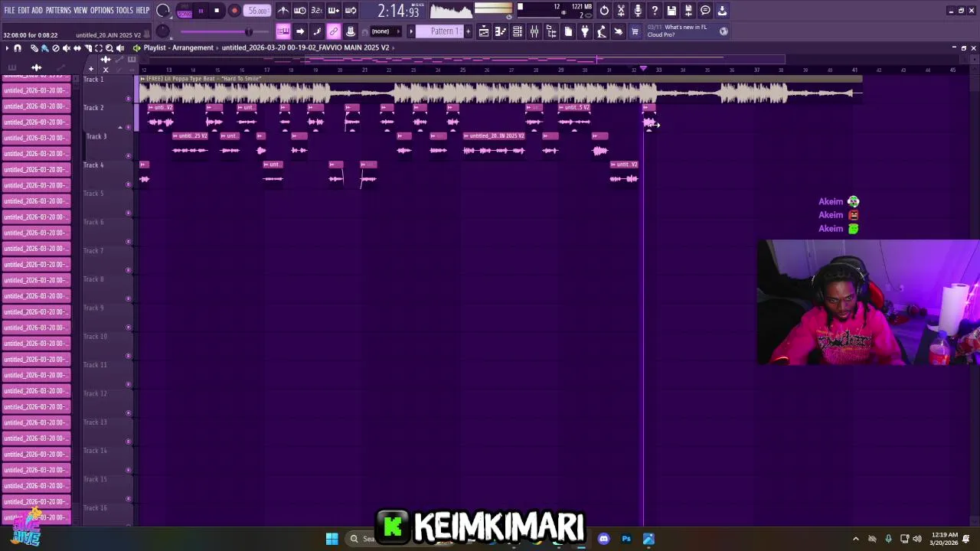Click the shopping cart content library icon
The height and width of the screenshot is (551, 980).
pos(635,31)
